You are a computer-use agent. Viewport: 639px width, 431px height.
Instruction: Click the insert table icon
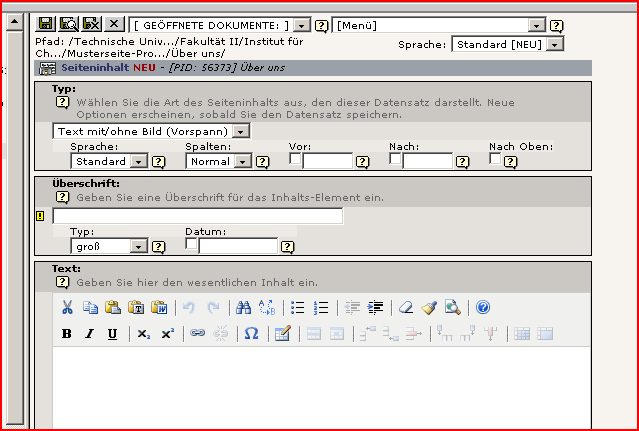coord(282,334)
